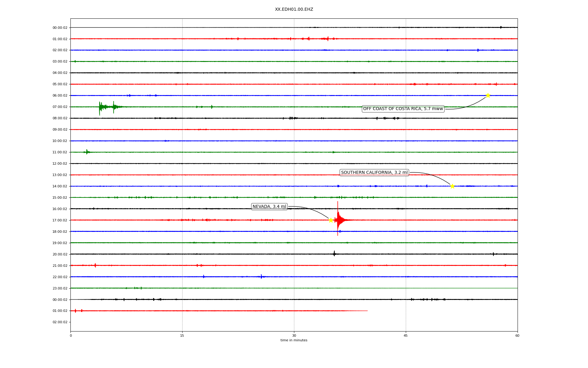Click the 14:00:02 row time label
The width and height of the screenshot is (588, 368).
[60, 186]
